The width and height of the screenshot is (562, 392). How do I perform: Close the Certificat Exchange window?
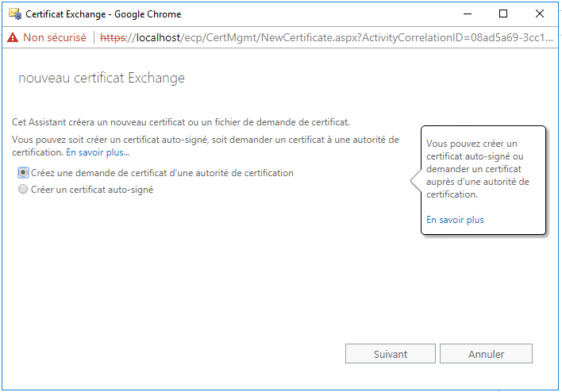[x=540, y=14]
